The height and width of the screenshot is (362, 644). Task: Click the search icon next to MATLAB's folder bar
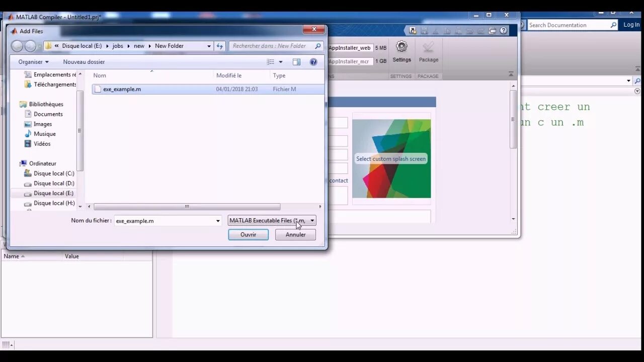tap(637, 81)
